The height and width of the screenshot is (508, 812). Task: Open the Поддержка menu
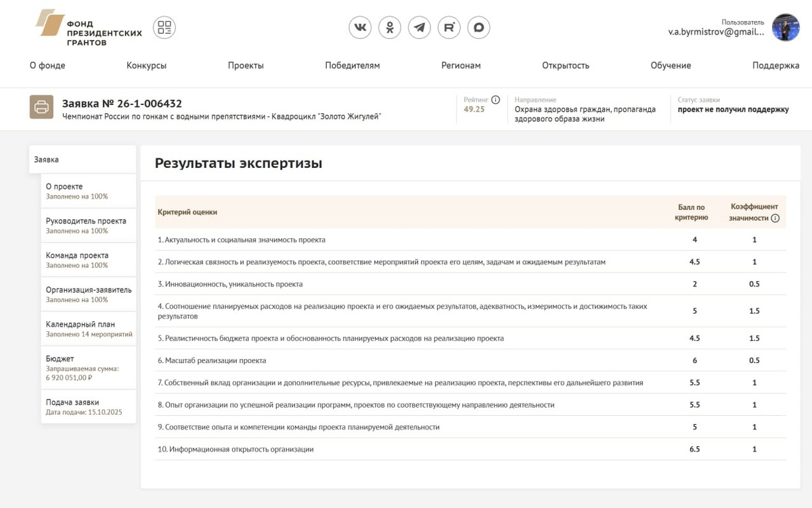coord(776,66)
